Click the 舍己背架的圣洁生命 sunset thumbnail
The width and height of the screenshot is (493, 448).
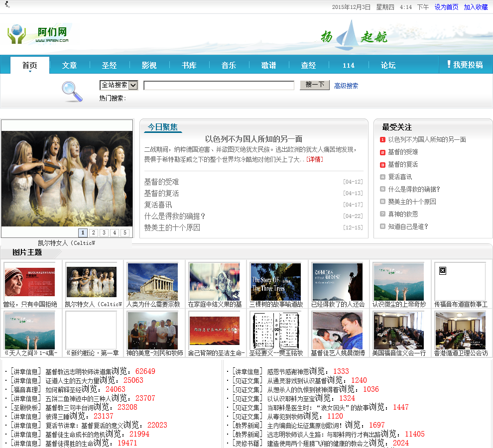click(215, 331)
